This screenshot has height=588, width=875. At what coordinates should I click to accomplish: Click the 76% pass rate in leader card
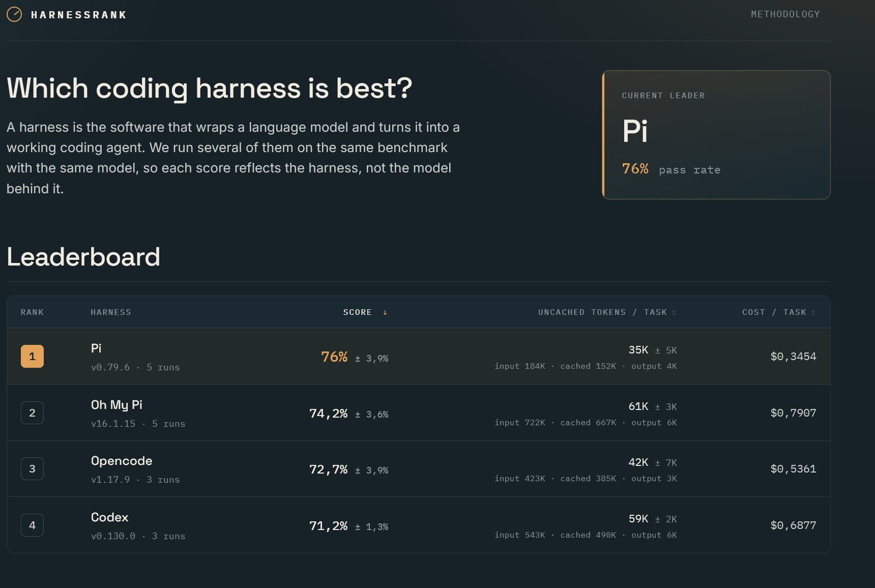pyautogui.click(x=671, y=169)
